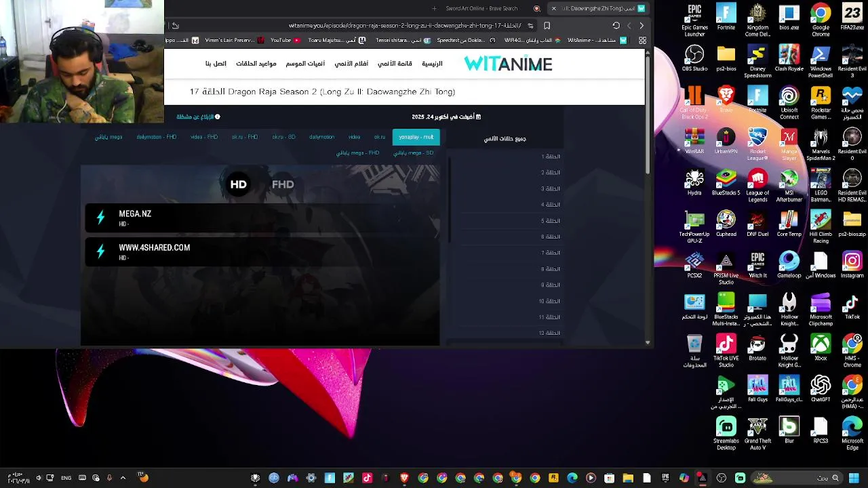Launch Ubisoft Connect from the desktop
This screenshot has width=868, height=488.
[789, 103]
